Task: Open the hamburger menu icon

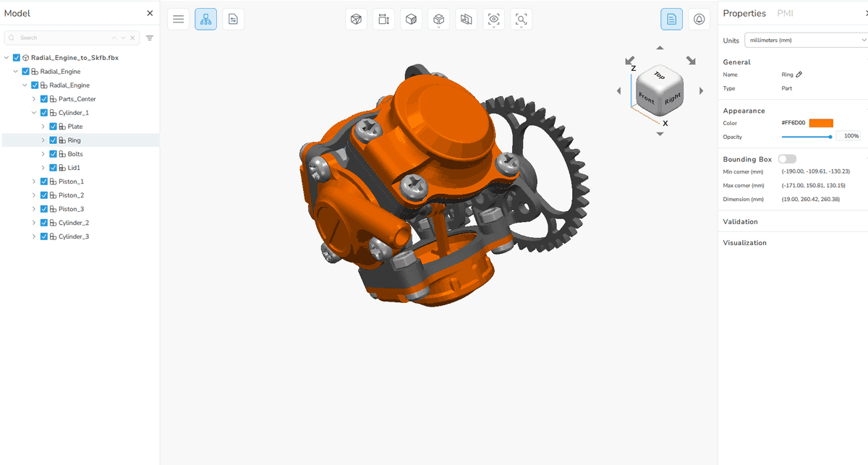Action: [178, 19]
